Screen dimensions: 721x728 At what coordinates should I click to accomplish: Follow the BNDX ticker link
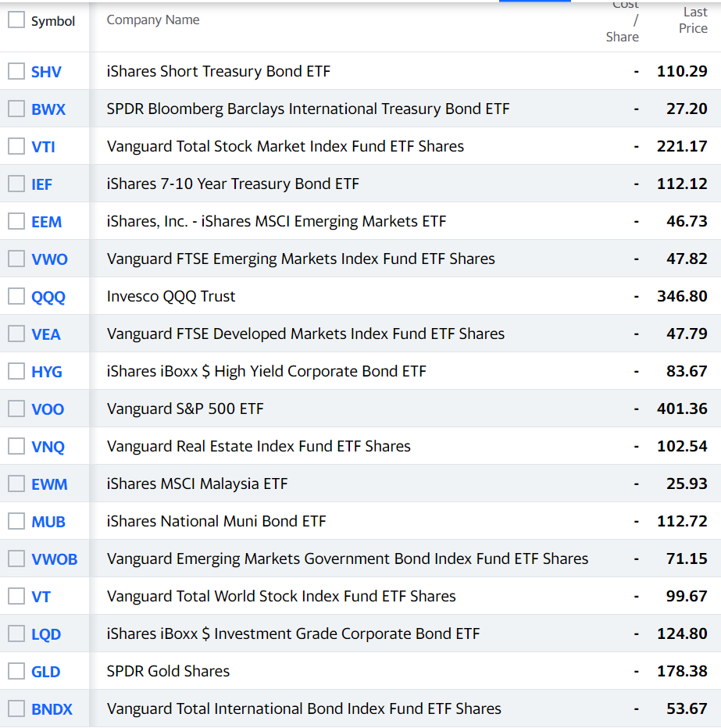click(x=52, y=710)
